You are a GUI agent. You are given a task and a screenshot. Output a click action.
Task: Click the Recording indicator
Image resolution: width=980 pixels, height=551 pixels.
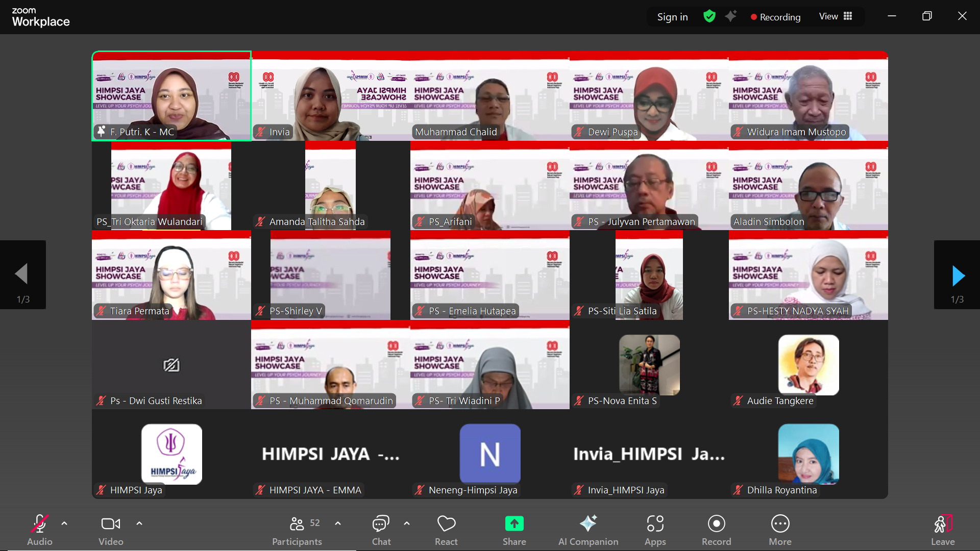pos(775,17)
